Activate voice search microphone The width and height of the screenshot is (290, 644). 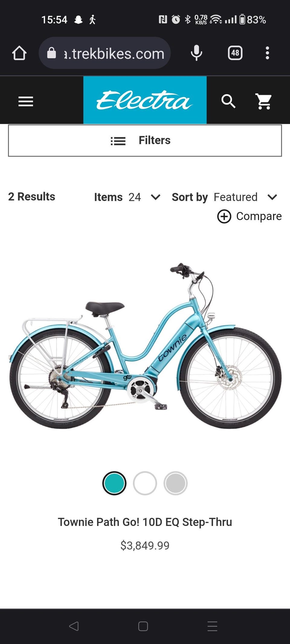click(196, 53)
